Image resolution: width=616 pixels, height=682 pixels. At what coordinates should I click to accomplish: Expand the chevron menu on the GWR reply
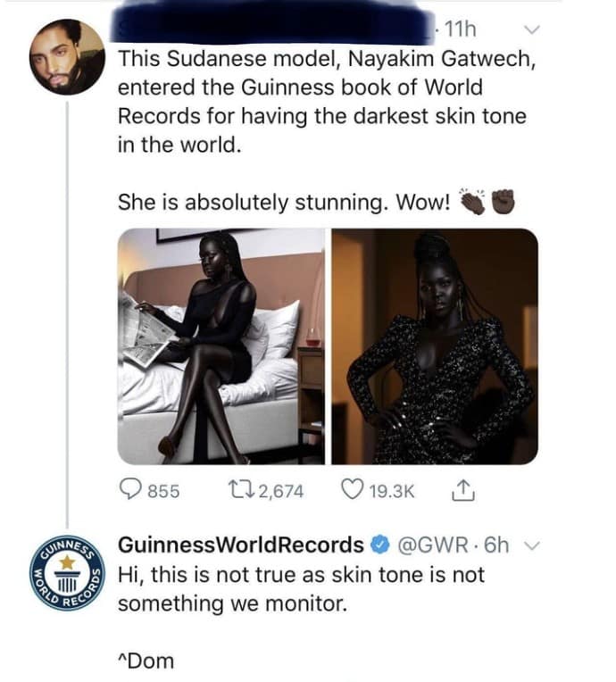[x=531, y=545]
